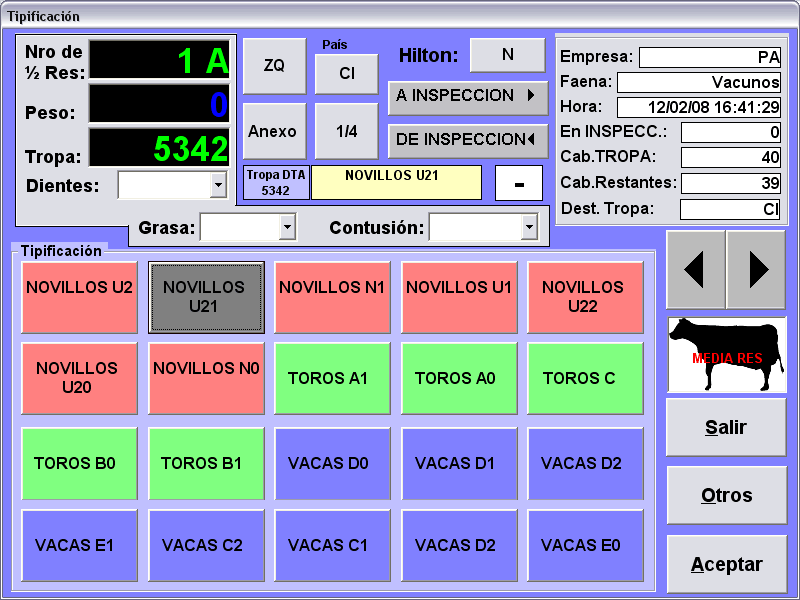Click the Salir button
The width and height of the screenshot is (800, 600).
[x=726, y=428]
